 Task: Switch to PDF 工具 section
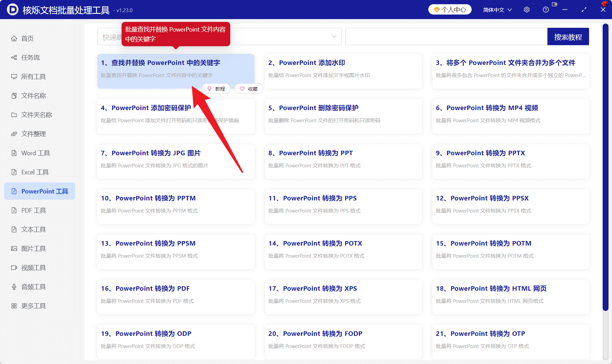(x=40, y=210)
